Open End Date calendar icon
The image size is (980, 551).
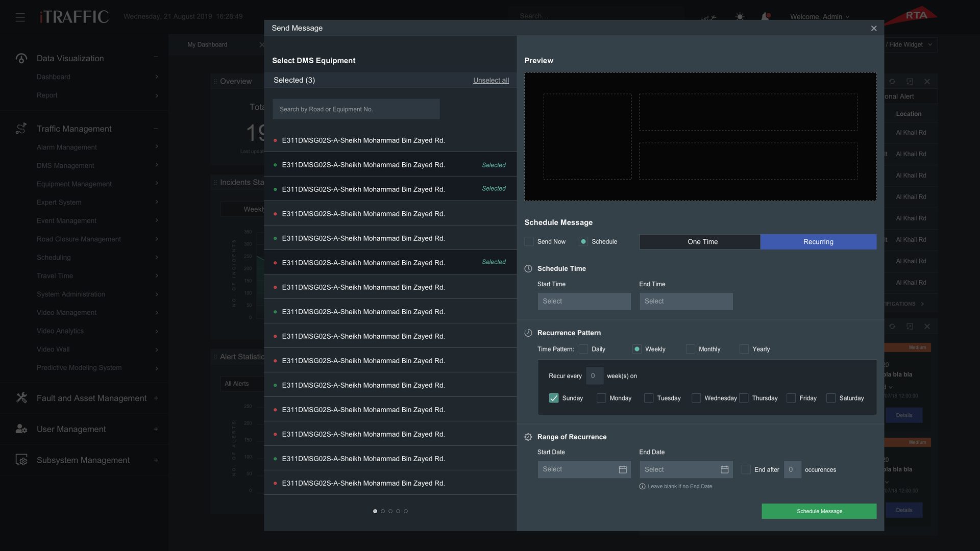tap(724, 469)
